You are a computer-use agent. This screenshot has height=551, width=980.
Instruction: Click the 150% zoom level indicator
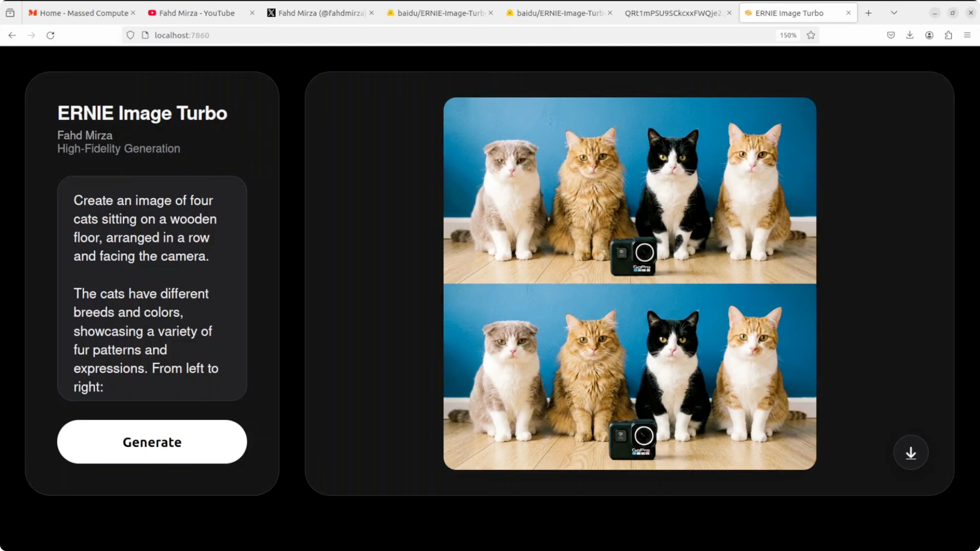click(788, 35)
